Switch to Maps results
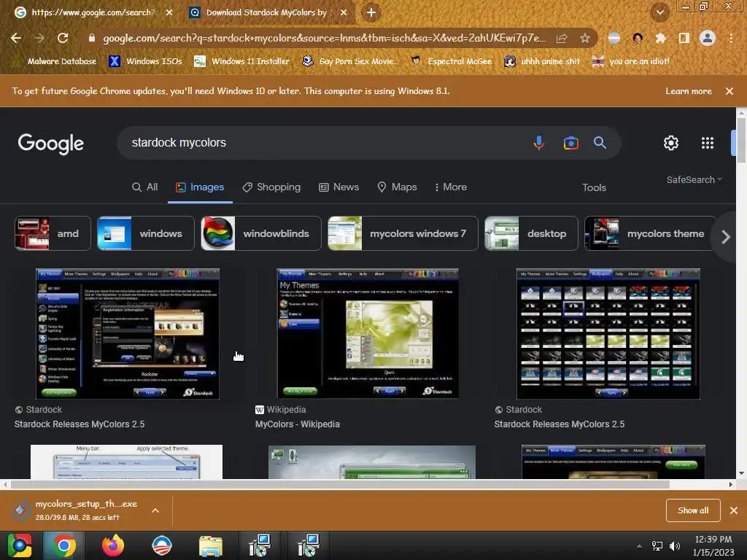Screen dimensions: 747x560 pos(397,187)
